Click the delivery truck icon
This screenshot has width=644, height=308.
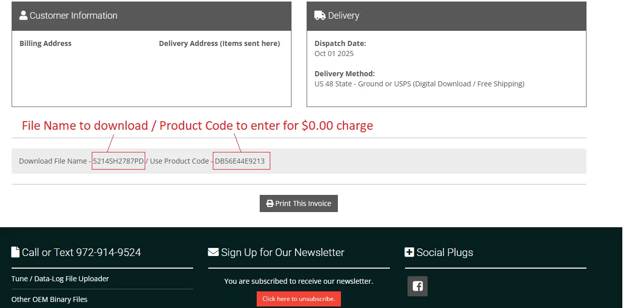click(320, 15)
